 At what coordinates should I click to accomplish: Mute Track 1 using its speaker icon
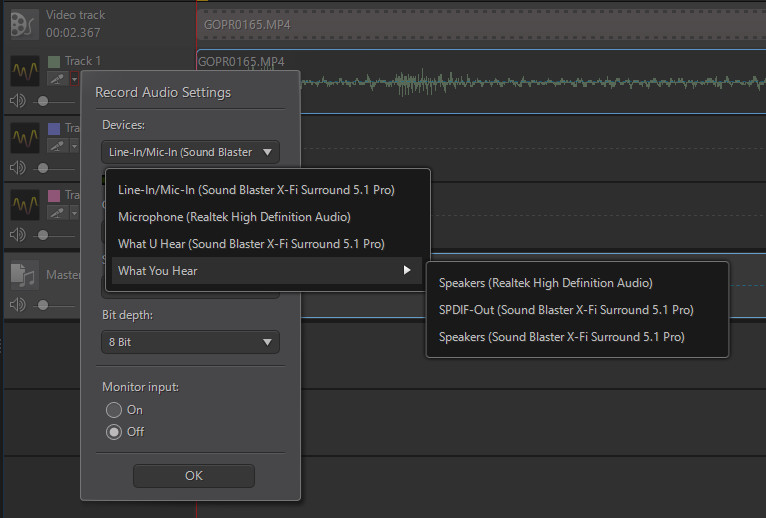[17, 101]
